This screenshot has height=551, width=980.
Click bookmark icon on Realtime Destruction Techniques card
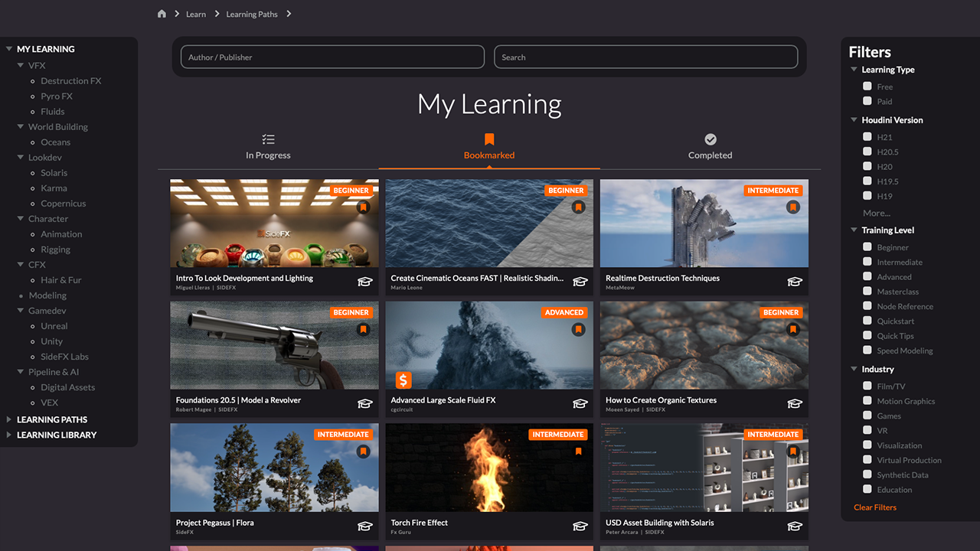click(793, 207)
